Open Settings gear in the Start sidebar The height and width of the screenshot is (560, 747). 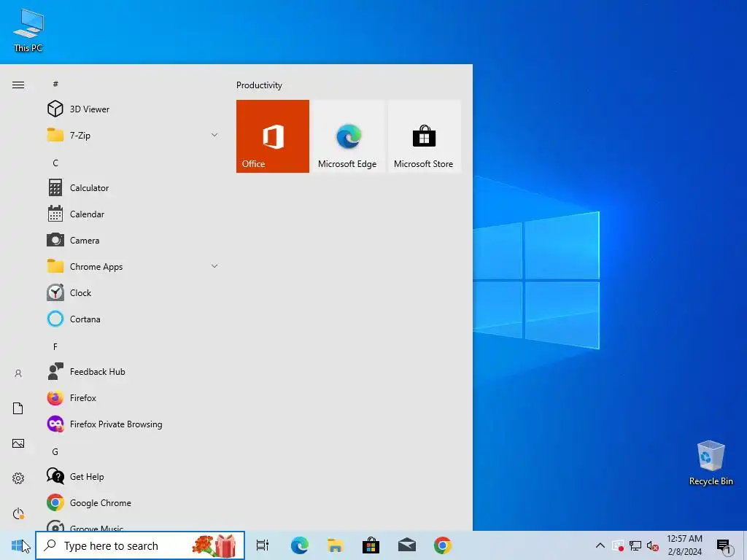pos(18,478)
